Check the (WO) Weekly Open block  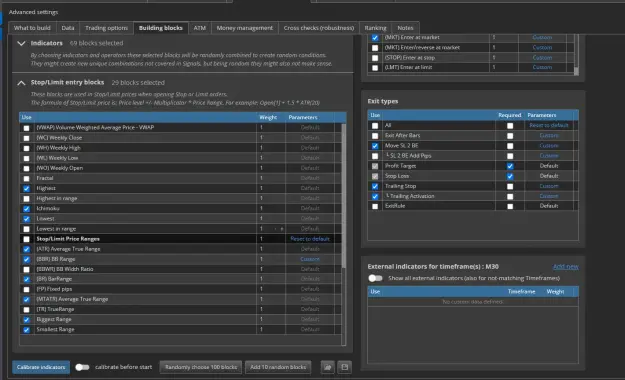click(26, 168)
